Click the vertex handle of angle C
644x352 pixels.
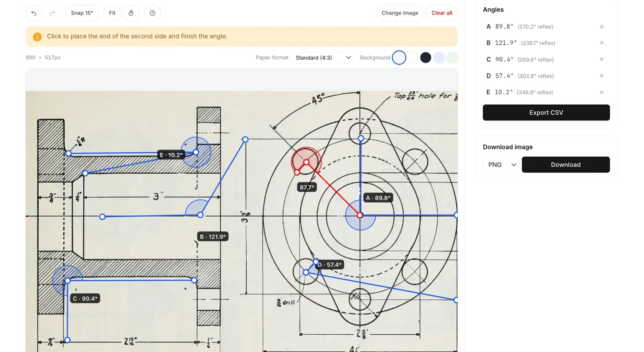tap(68, 281)
